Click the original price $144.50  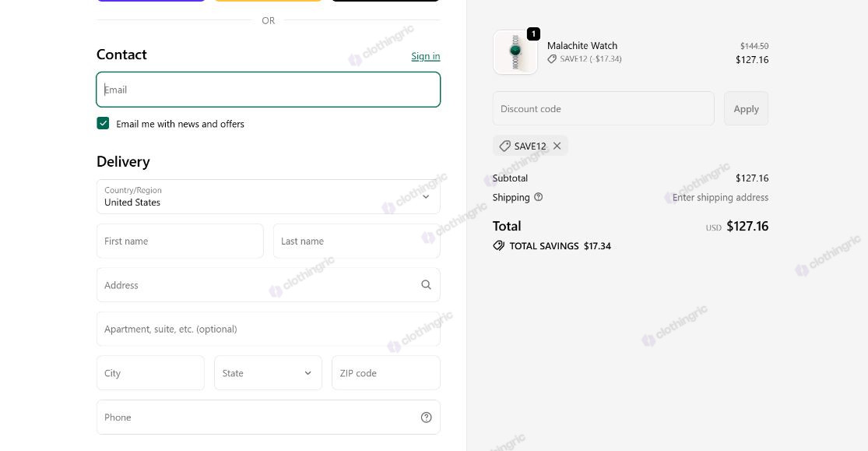coord(754,46)
